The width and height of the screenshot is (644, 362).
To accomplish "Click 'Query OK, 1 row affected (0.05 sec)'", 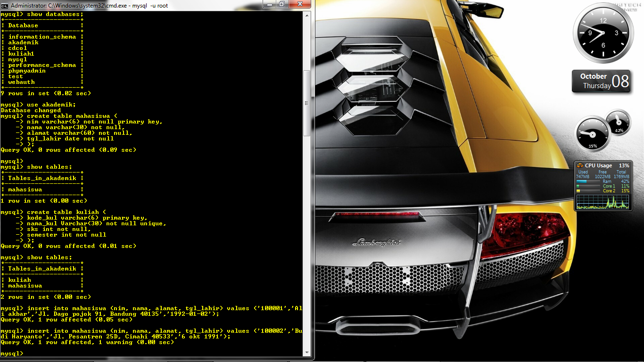I will pyautogui.click(x=66, y=320).
